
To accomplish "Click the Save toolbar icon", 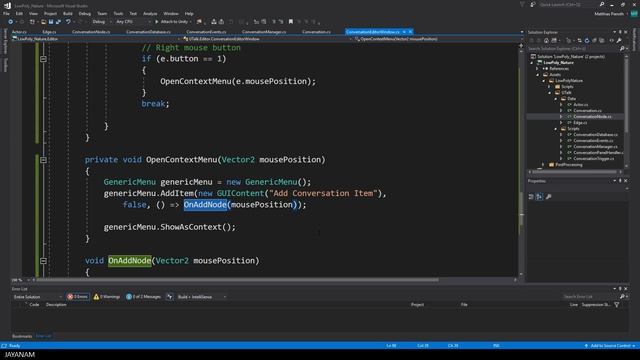I will (x=51, y=22).
